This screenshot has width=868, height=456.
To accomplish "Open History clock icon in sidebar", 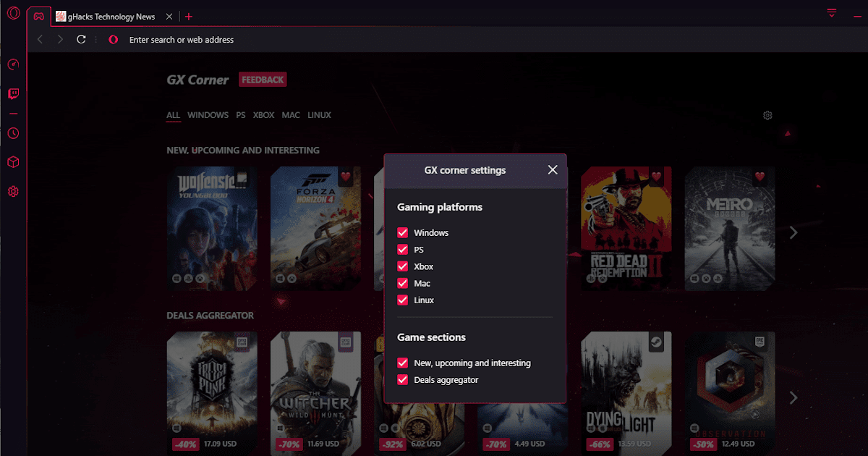I will pyautogui.click(x=13, y=133).
